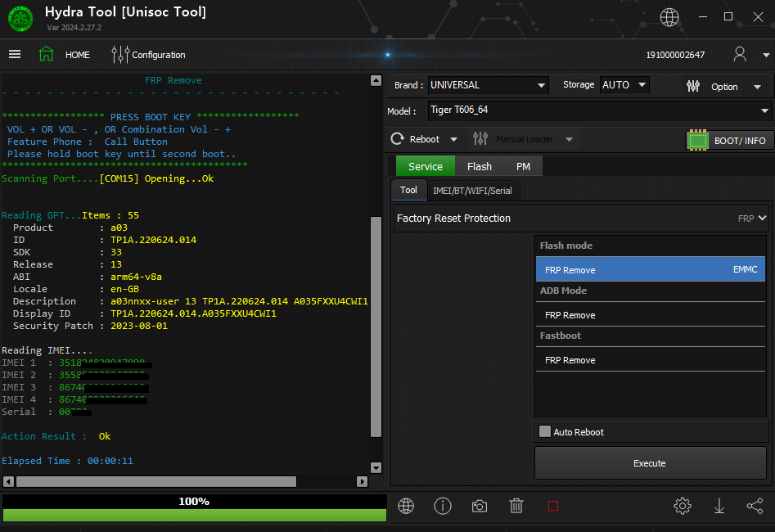Open the Storage AUTO dropdown
Screen dimensions: 775x532
coord(642,85)
